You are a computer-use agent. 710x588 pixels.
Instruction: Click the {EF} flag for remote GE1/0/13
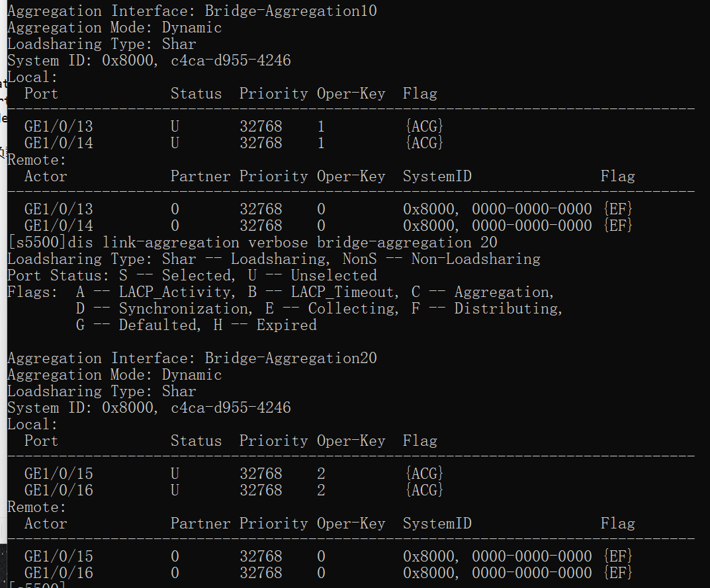(618, 209)
